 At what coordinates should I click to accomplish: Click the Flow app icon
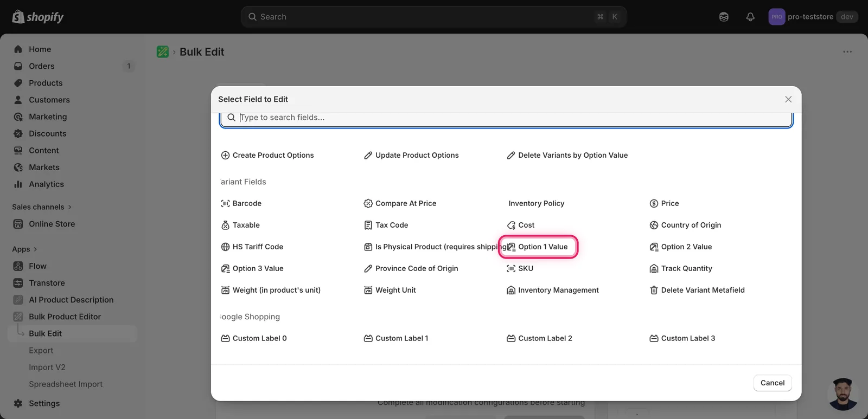pos(18,266)
